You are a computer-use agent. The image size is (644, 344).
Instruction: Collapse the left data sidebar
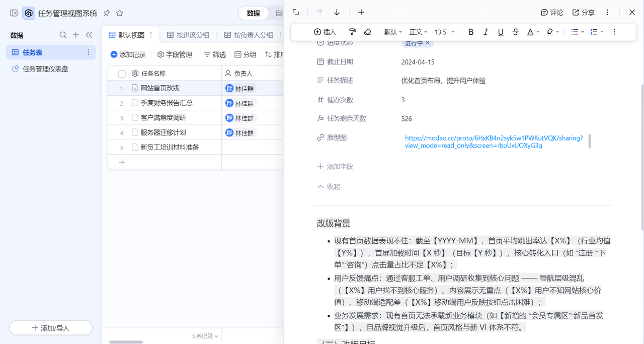(x=89, y=35)
